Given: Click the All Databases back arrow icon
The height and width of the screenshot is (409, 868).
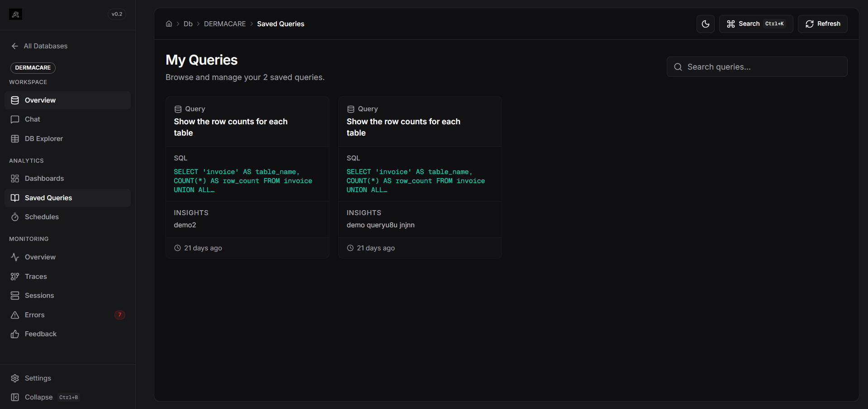Looking at the screenshot, I should tap(15, 46).
